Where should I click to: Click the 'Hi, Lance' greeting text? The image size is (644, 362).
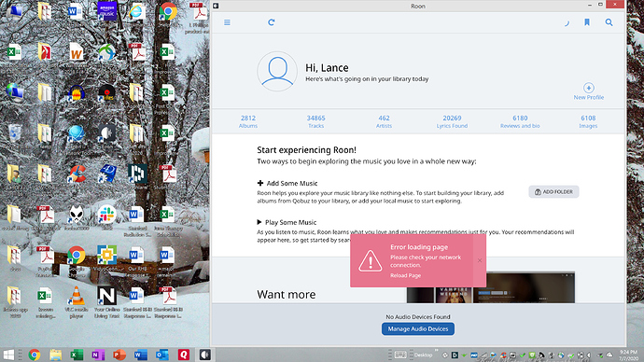pos(327,68)
